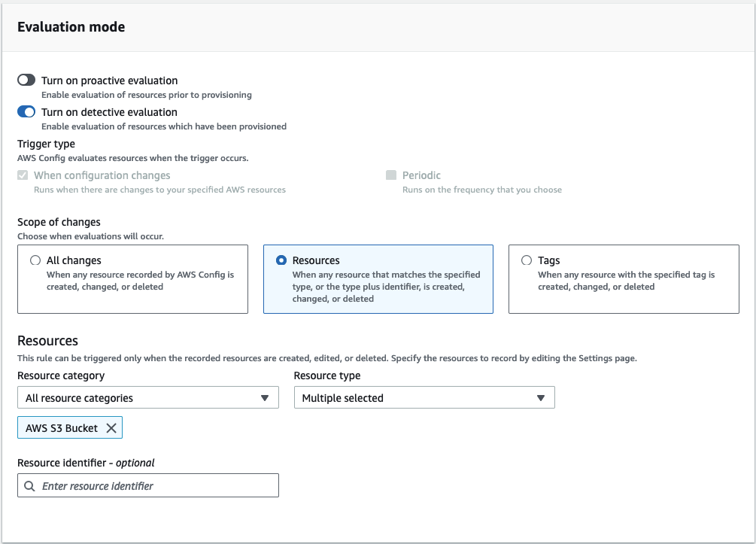Click the Resources scope card
The image size is (756, 544).
(378, 279)
